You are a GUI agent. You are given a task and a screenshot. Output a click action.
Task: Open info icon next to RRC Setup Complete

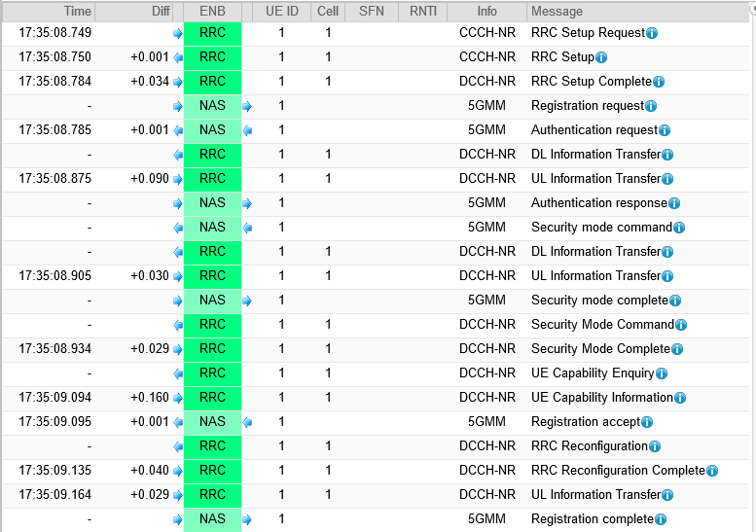tap(659, 82)
